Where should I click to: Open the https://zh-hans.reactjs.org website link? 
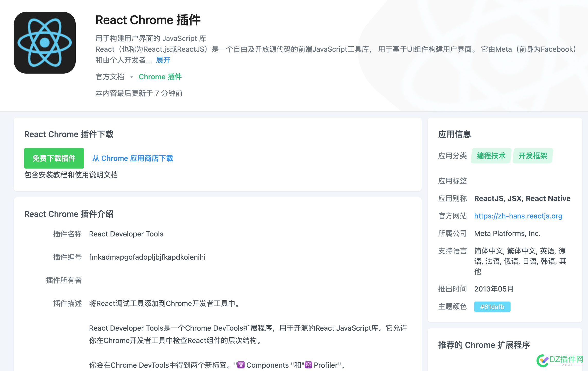point(518,216)
